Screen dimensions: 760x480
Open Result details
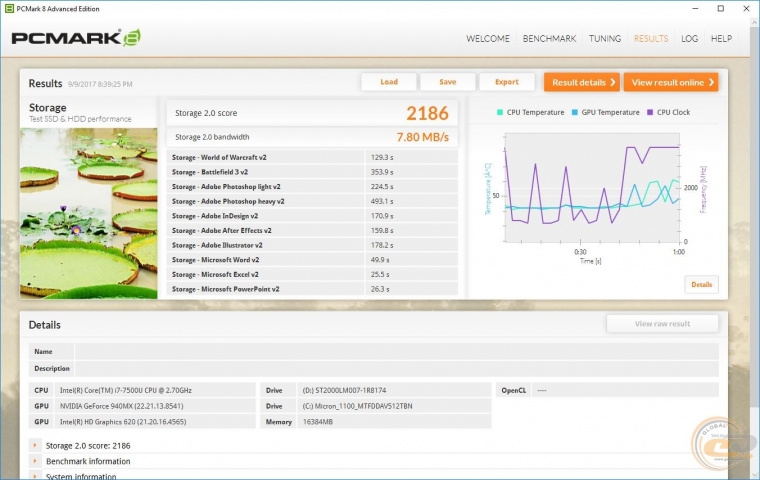click(x=582, y=82)
